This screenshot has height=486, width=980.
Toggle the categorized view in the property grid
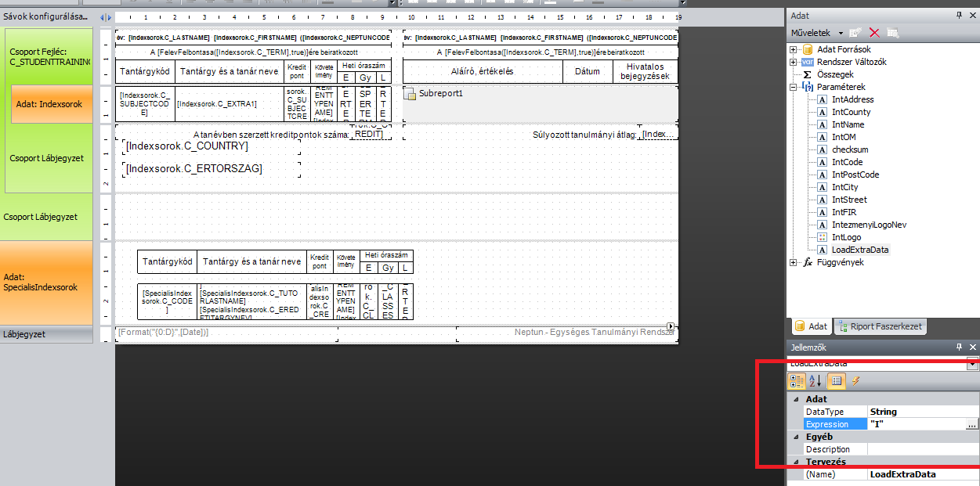(x=797, y=381)
